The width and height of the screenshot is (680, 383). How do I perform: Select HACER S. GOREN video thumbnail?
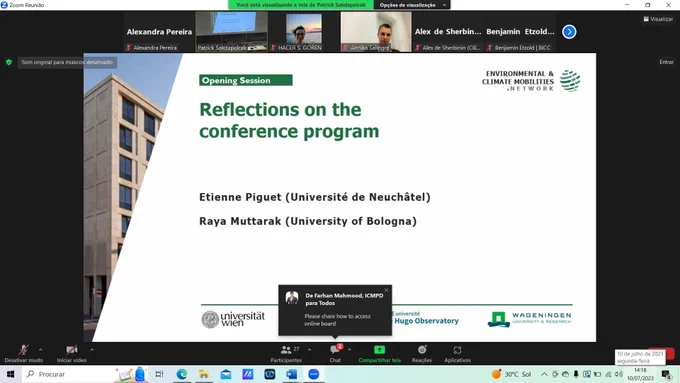pyautogui.click(x=304, y=32)
